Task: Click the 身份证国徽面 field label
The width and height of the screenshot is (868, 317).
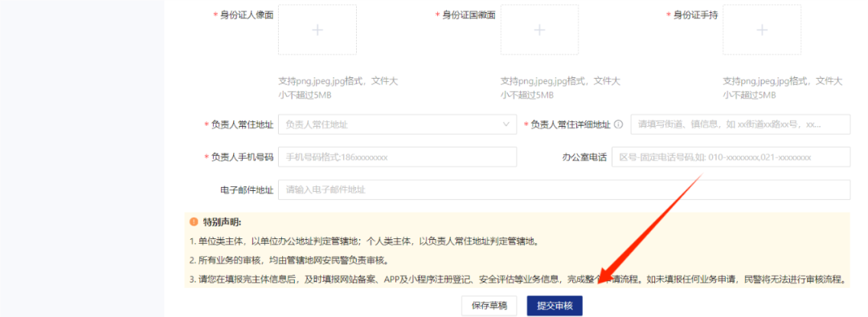Action: [x=469, y=15]
